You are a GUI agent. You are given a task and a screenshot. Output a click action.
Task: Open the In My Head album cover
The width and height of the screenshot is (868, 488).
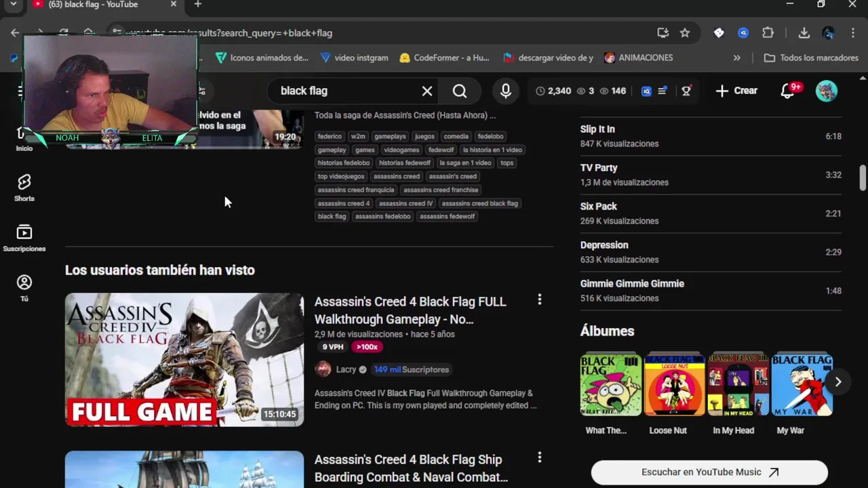[738, 384]
